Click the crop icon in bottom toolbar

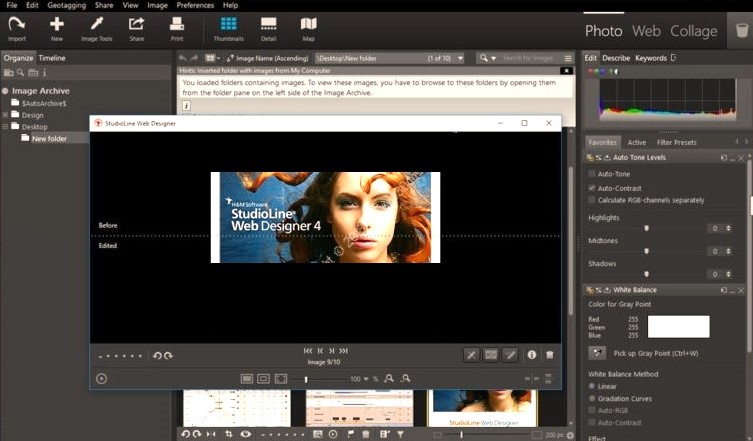coord(229,434)
